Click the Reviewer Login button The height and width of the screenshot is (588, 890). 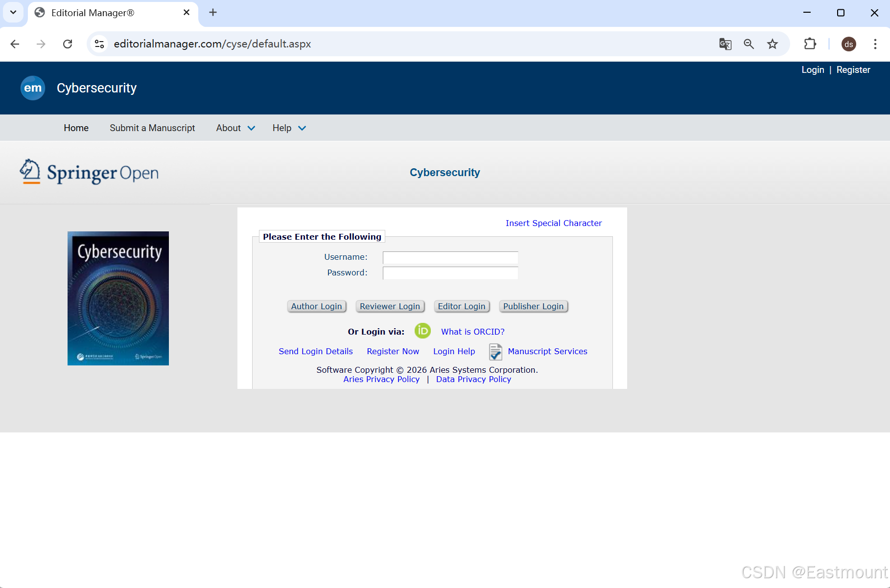click(390, 306)
